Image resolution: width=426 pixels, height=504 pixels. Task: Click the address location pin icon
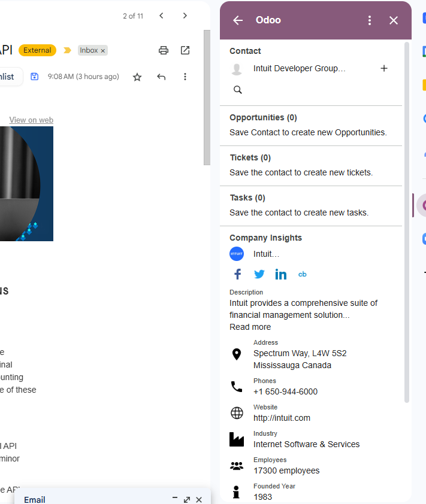(237, 354)
